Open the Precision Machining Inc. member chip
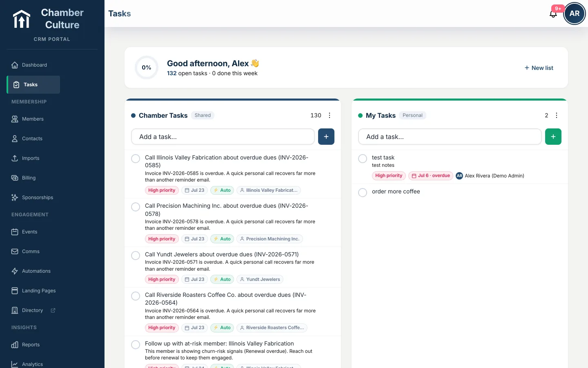The image size is (588, 368). coord(269,239)
